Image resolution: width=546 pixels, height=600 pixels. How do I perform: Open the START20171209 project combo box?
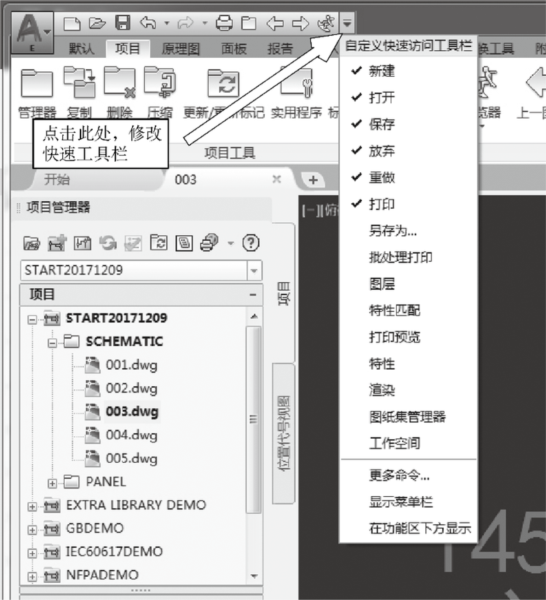click(141, 271)
